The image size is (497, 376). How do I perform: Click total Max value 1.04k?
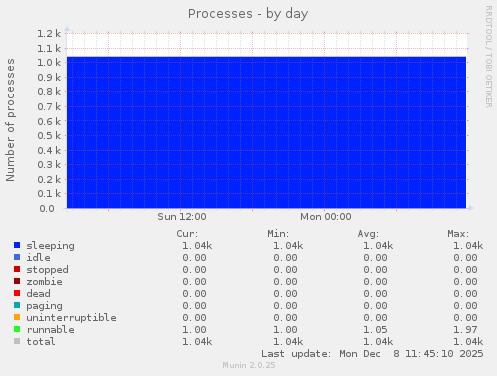[468, 342]
